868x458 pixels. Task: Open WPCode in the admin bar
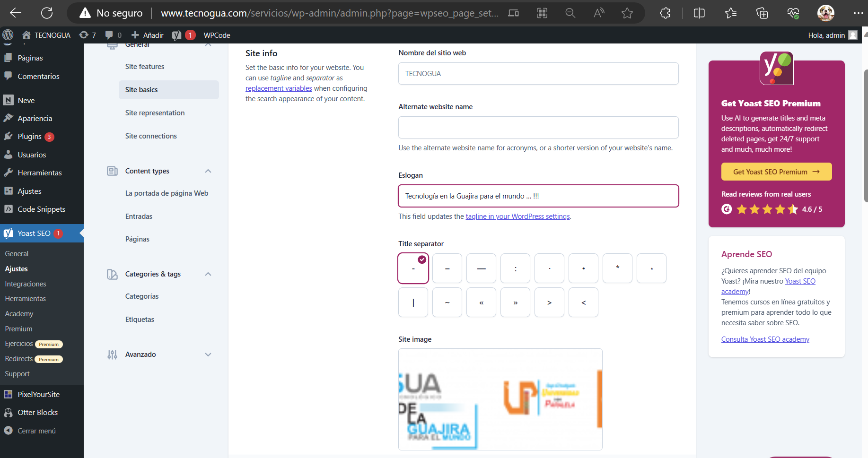click(217, 35)
